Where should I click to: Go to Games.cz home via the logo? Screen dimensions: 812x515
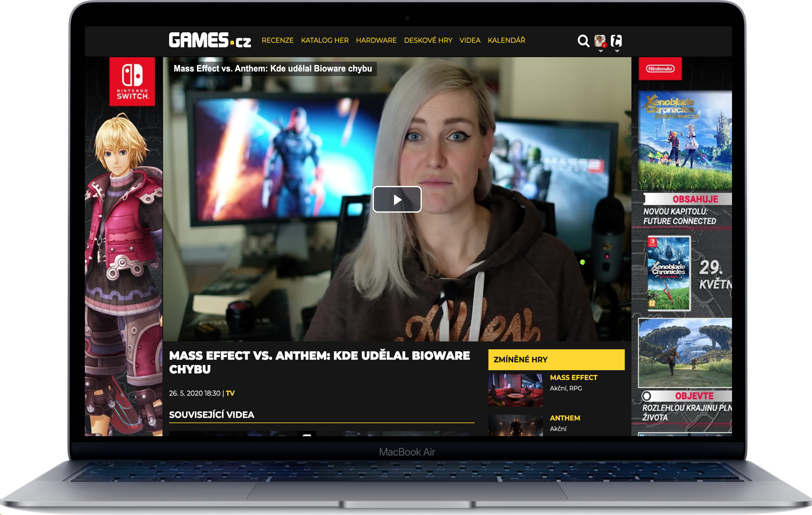click(x=210, y=40)
